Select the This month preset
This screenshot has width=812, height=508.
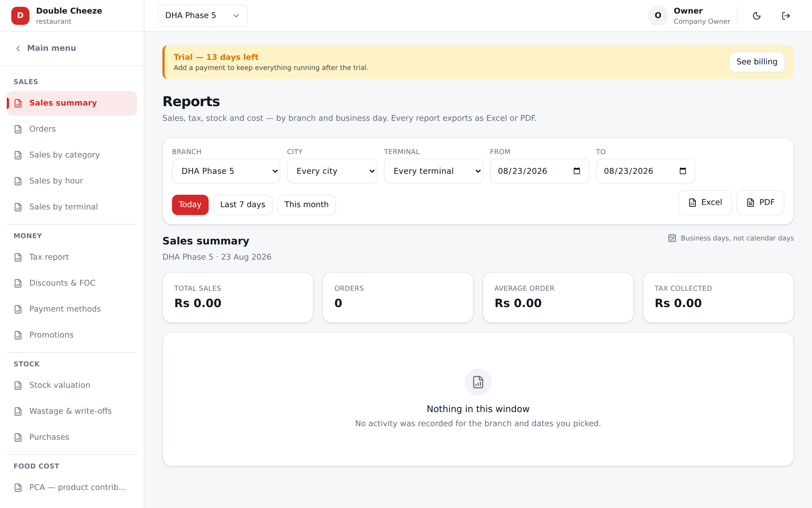pos(306,205)
